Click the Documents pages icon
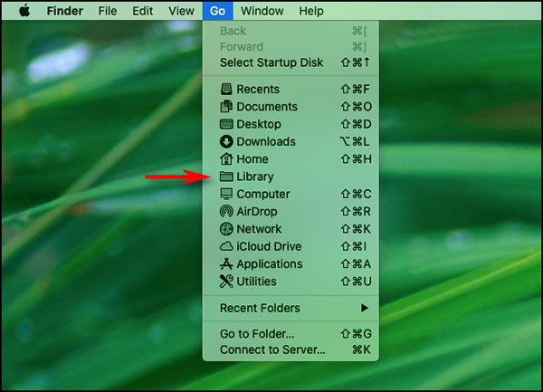Viewport: 543px width, 392px height. pos(226,106)
